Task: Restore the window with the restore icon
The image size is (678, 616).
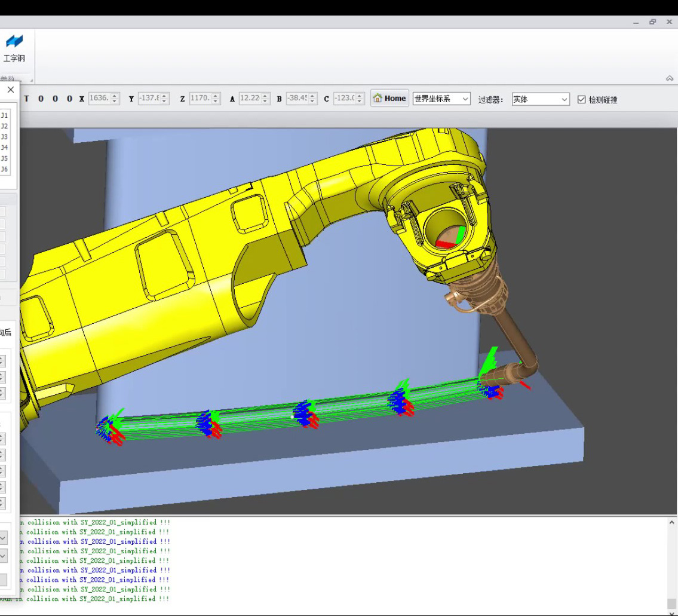Action: 652,22
